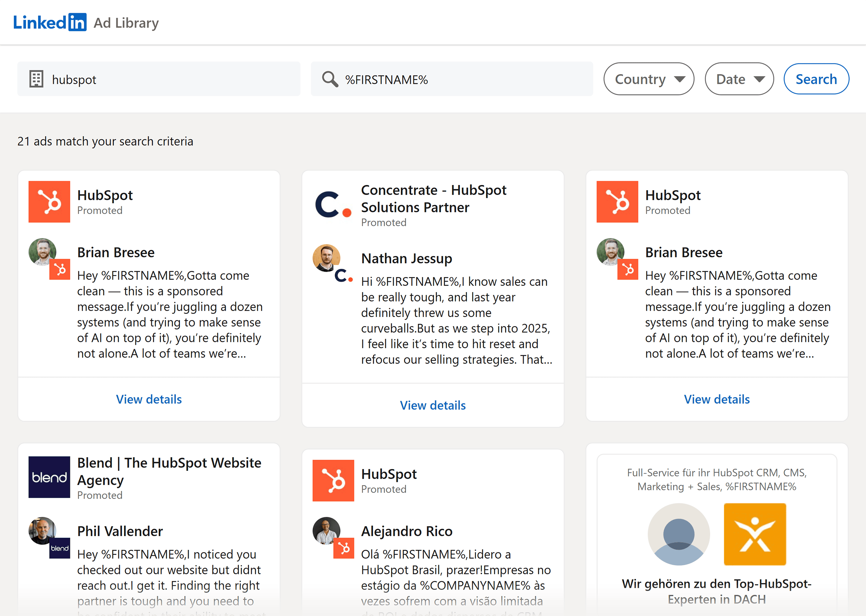
Task: Click HubSpot logo in the first ad card
Action: pyautogui.click(x=49, y=202)
